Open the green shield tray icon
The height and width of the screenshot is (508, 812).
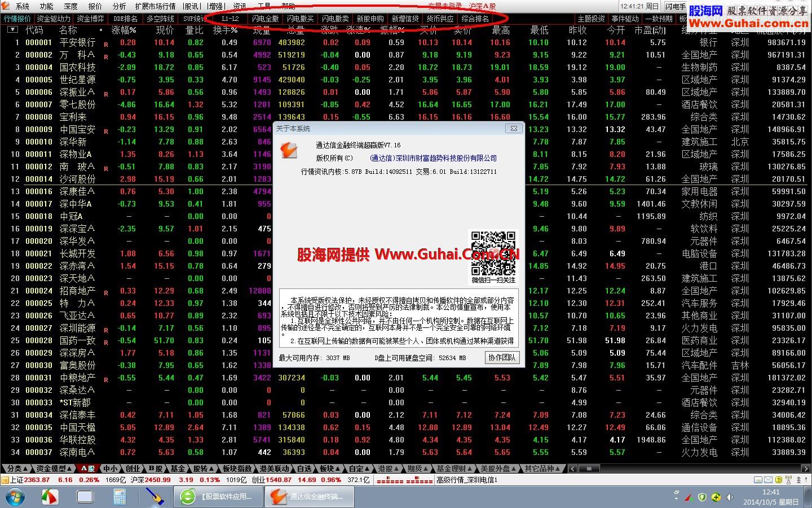click(702, 497)
